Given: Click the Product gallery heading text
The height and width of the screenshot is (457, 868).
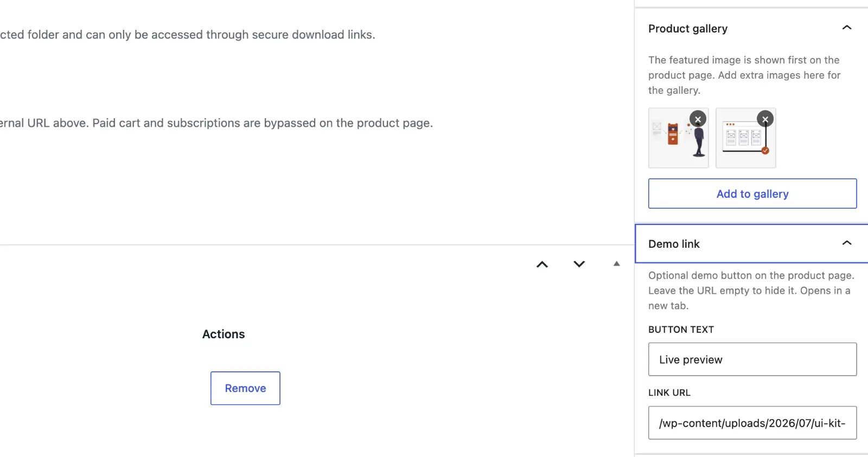Looking at the screenshot, I should point(688,29).
